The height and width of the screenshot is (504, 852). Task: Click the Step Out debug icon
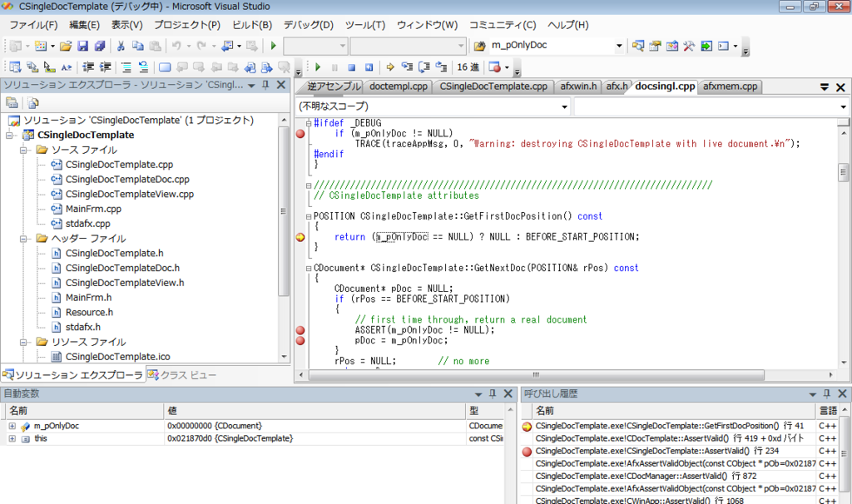coord(441,67)
